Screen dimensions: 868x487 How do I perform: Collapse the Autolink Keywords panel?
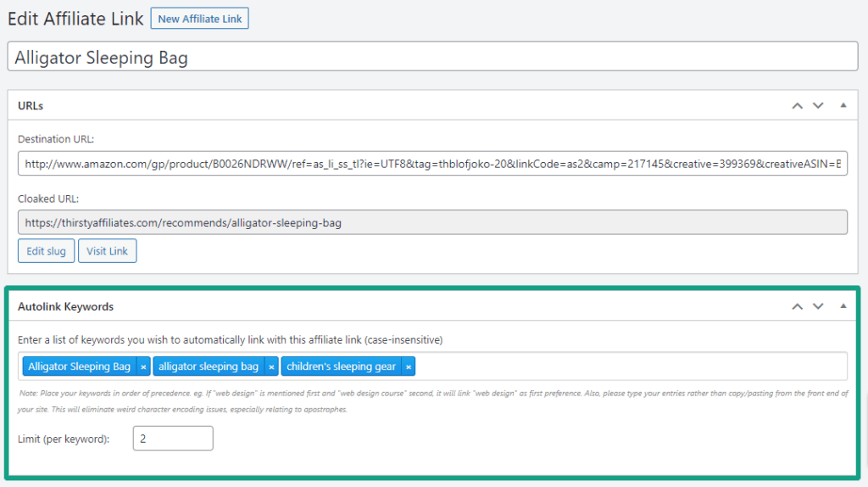[x=843, y=305]
